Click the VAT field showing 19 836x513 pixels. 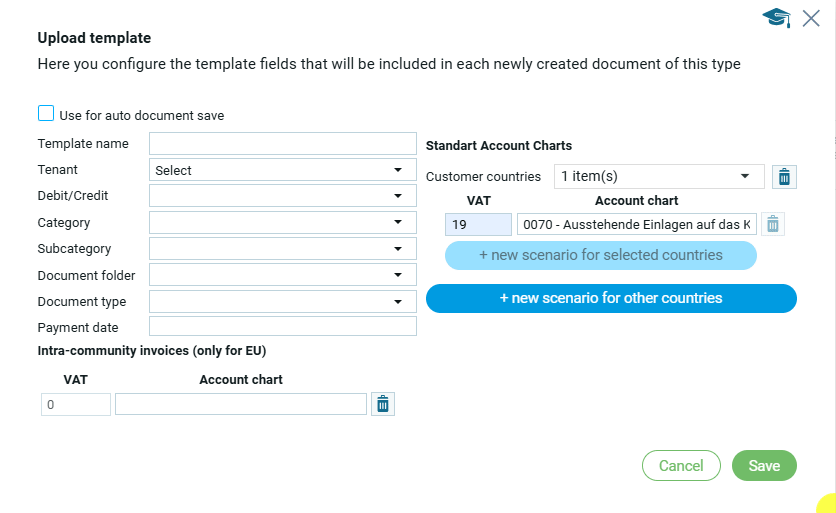478,224
